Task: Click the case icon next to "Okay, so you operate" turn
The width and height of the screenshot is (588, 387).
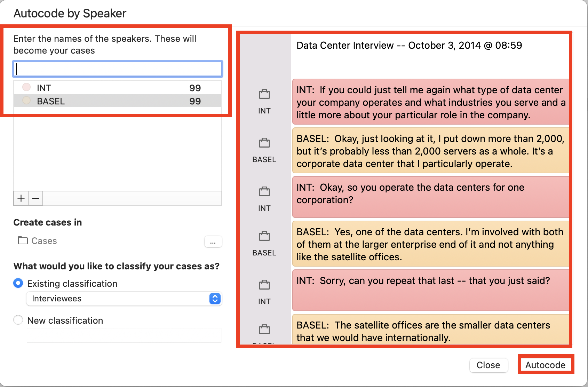Action: pos(264,191)
